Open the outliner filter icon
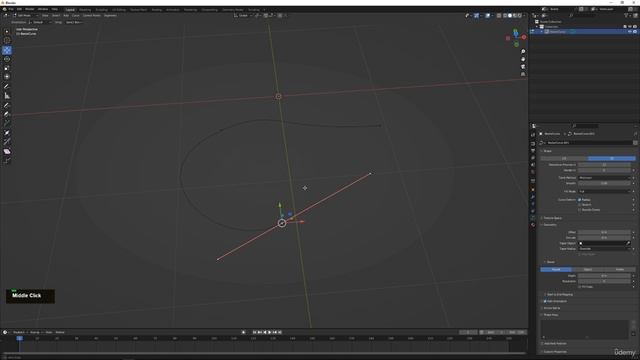The image size is (640, 360). coord(627,16)
